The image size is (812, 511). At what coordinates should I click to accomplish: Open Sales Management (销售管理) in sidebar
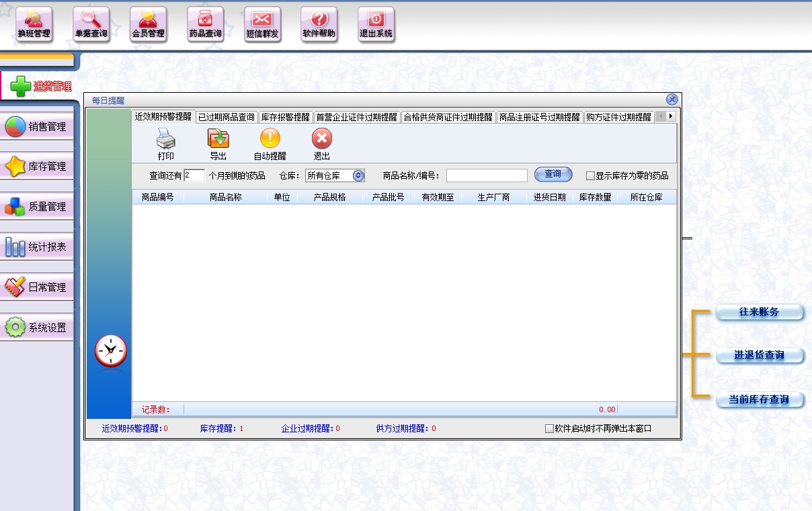(38, 126)
